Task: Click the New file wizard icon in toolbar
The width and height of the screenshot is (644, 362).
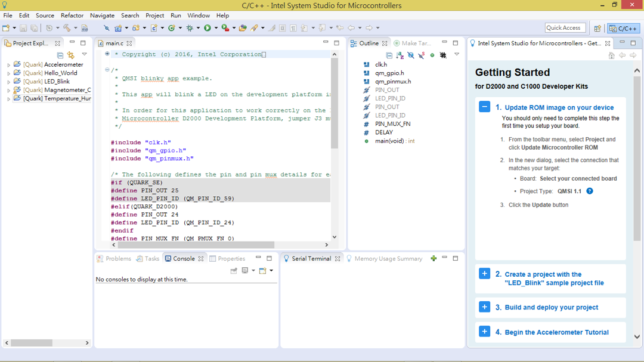Action: click(x=6, y=28)
